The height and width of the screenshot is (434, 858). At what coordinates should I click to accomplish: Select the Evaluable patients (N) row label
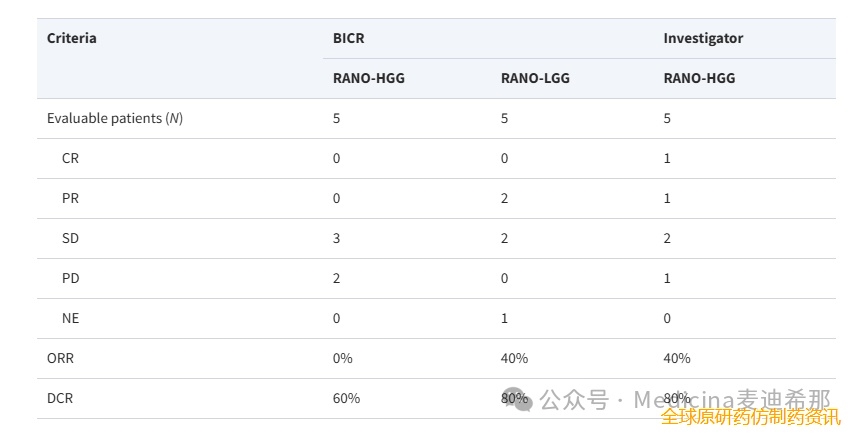click(x=115, y=118)
